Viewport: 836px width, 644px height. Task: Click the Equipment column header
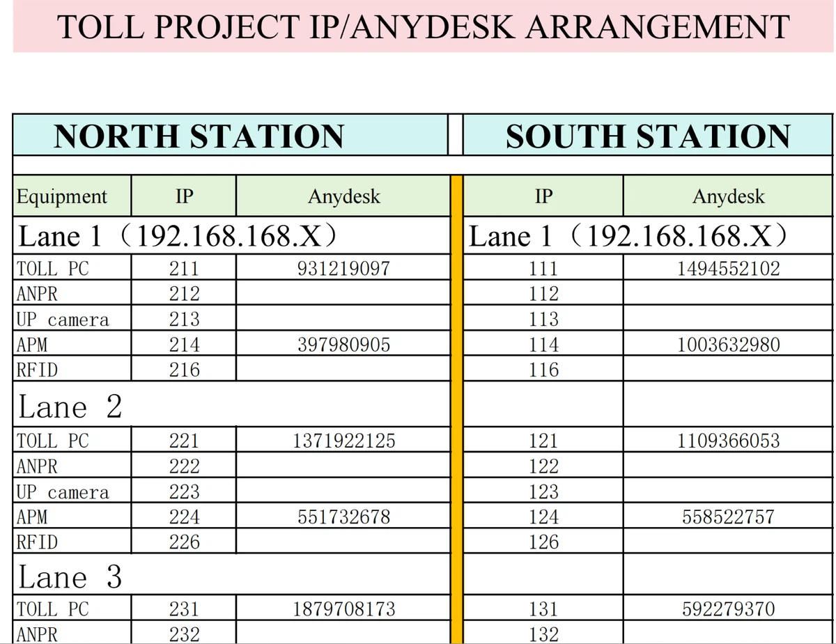63,196
